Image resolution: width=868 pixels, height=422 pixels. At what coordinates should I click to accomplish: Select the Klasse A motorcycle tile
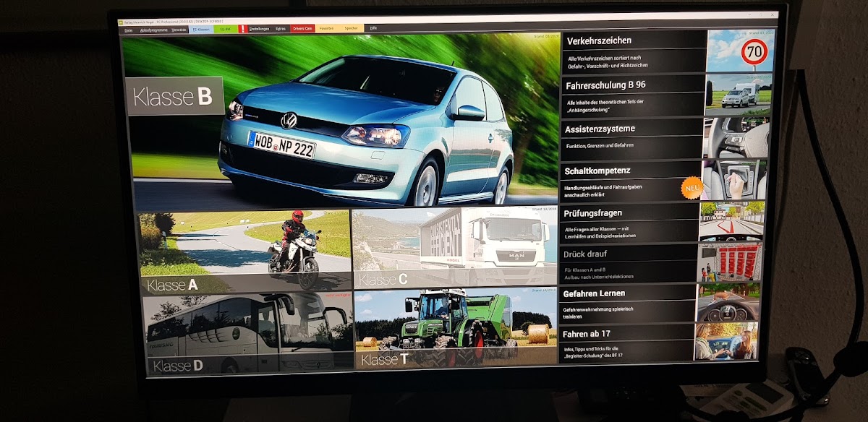point(244,251)
